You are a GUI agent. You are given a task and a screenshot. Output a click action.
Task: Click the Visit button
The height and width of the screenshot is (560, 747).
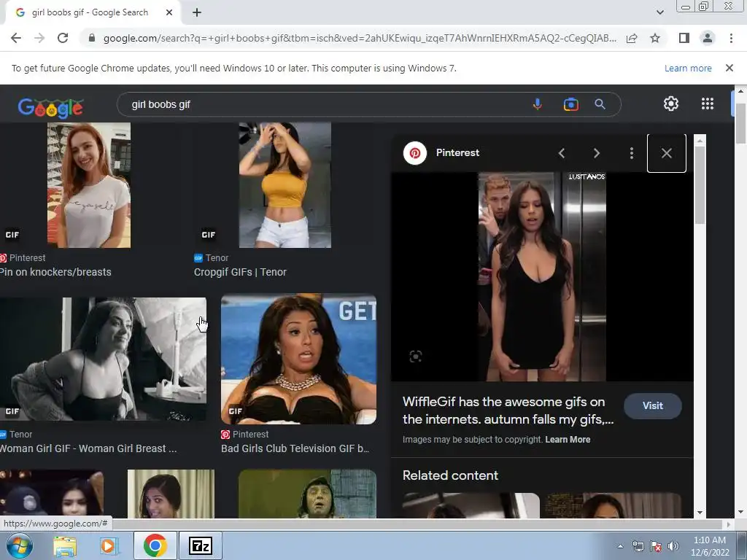[653, 405]
